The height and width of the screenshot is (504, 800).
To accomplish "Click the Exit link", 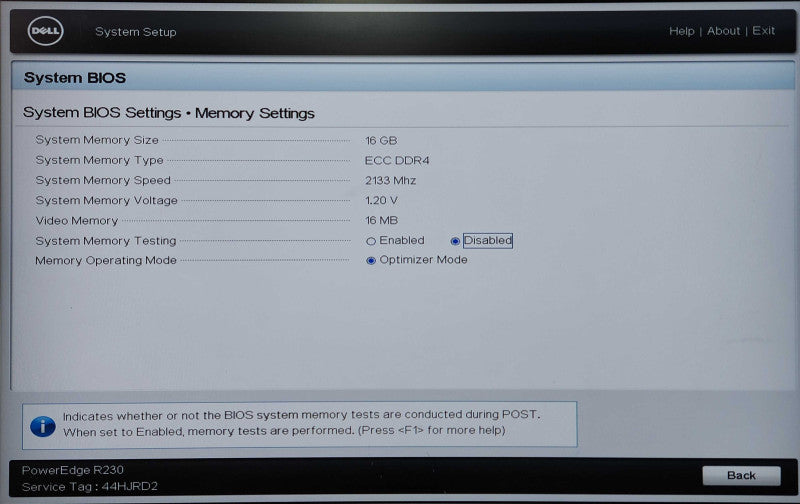I will pos(763,31).
